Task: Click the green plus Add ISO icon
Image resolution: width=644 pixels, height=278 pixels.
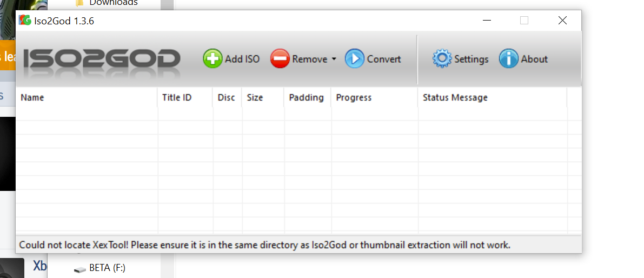Action: [213, 59]
